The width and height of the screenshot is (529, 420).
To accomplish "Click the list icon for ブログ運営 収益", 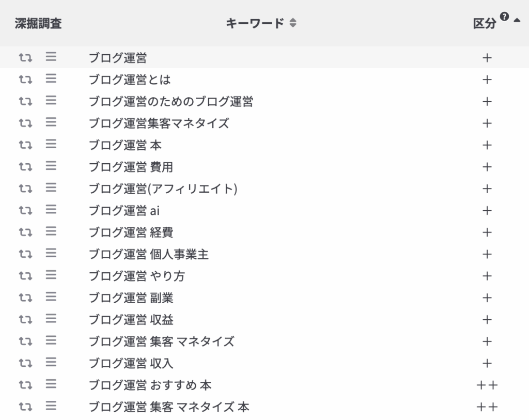I will [51, 319].
